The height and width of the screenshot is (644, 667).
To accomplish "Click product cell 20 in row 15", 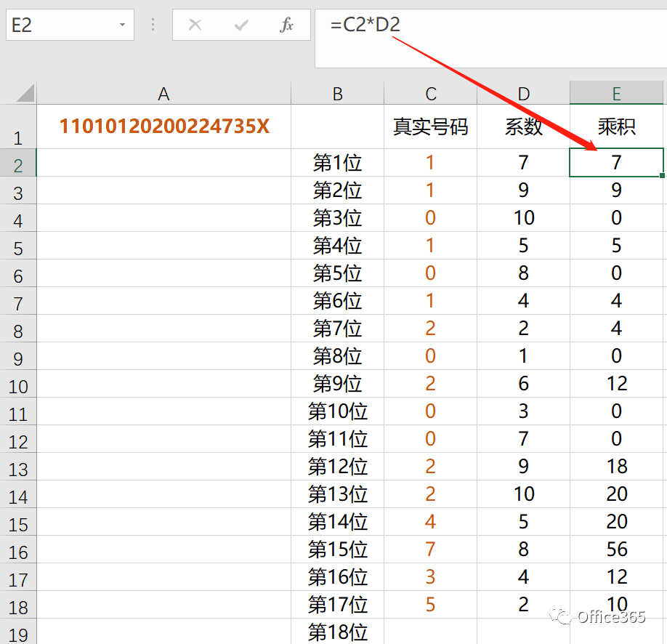I will tap(616, 521).
